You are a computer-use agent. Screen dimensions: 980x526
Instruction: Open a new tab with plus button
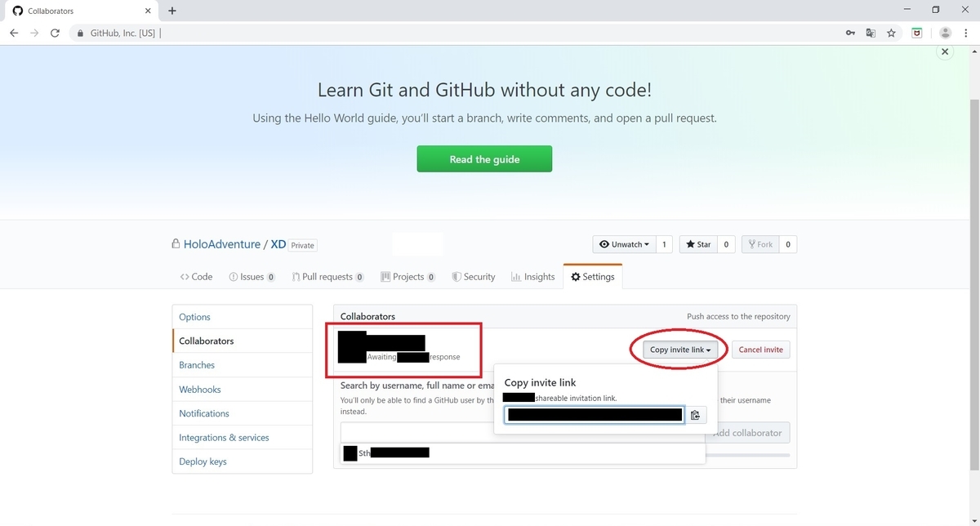coord(172,11)
